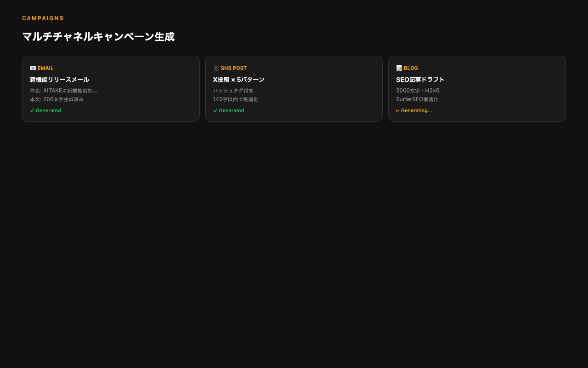
Task: Click the Generating progress indicator on the BLOG card
Action: click(414, 110)
